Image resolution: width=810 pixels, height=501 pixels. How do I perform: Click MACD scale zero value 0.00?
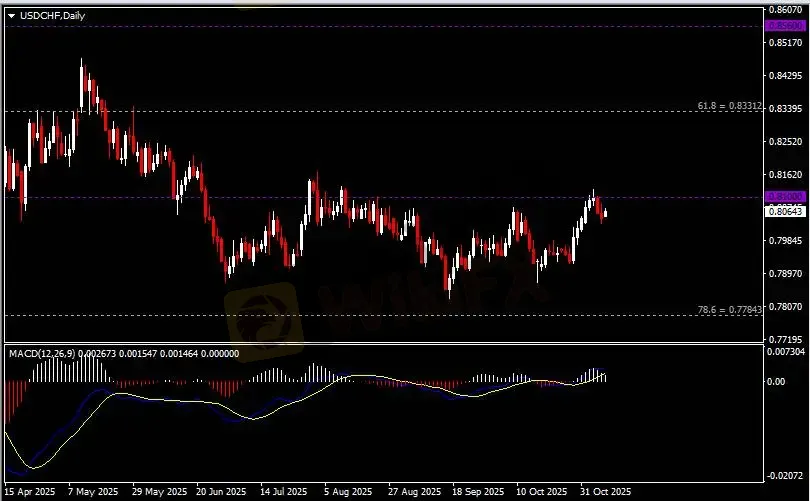(776, 382)
